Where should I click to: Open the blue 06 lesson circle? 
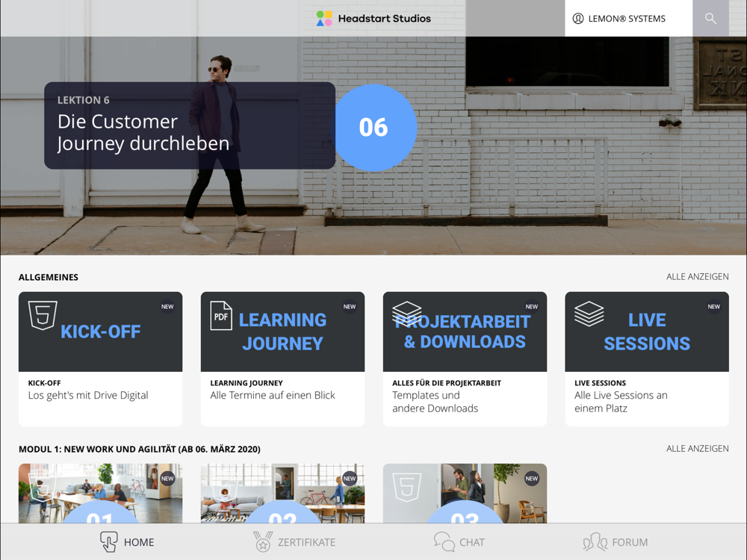click(374, 128)
